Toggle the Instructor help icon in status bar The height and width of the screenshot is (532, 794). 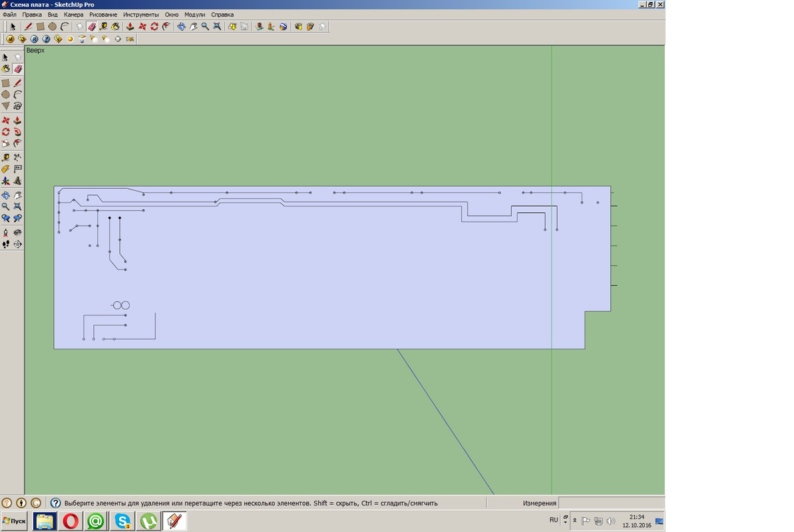click(56, 503)
